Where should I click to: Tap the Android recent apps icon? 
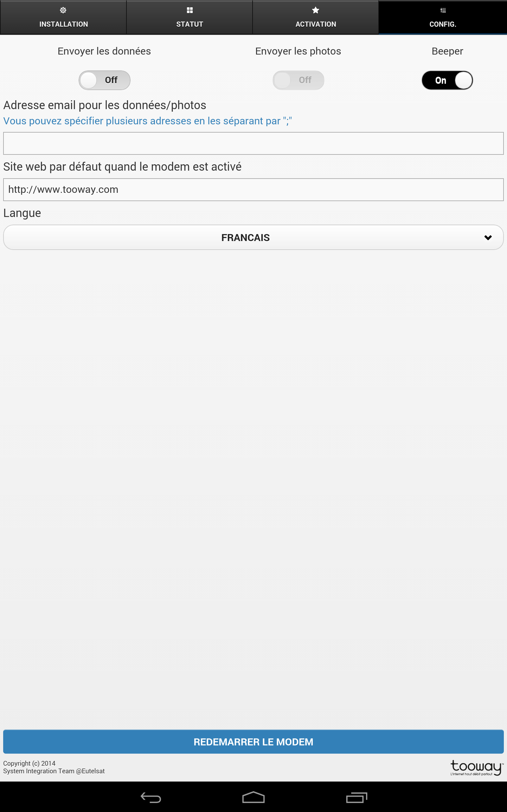click(x=356, y=797)
